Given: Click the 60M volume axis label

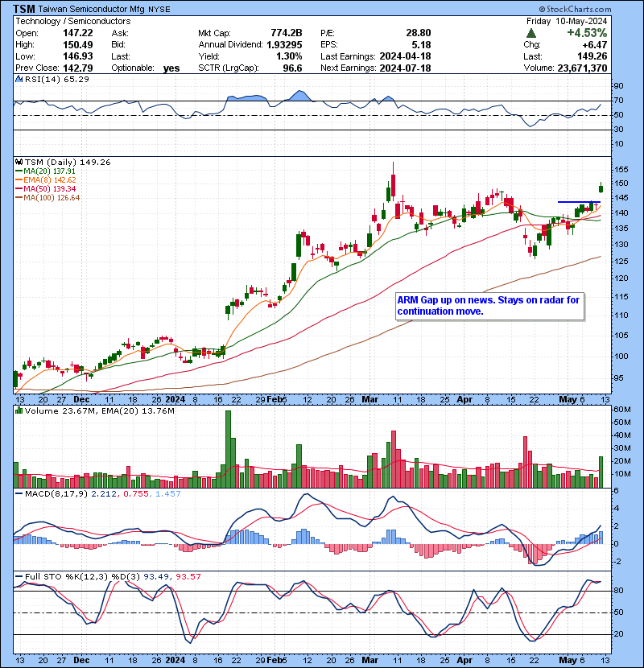Looking at the screenshot, I should click(x=621, y=410).
